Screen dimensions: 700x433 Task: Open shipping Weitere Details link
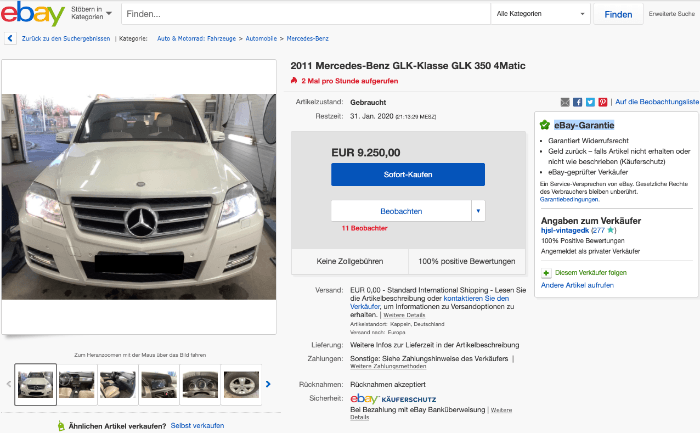(404, 315)
